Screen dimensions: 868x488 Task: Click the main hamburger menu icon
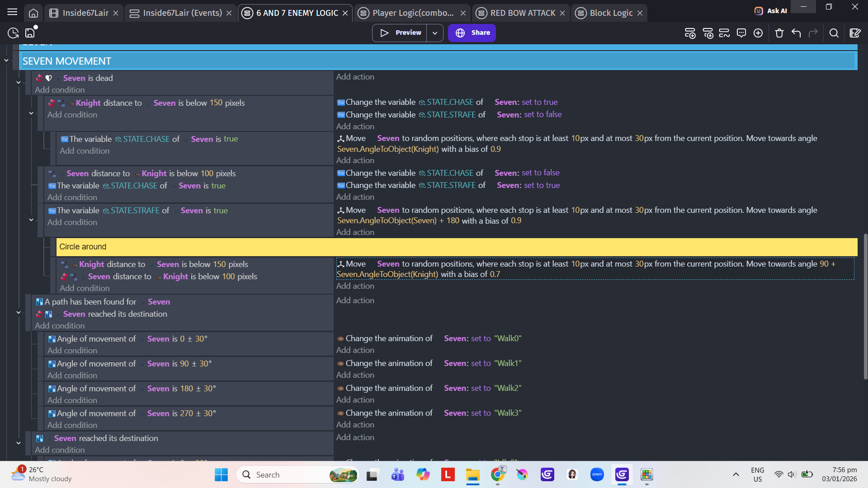click(12, 12)
